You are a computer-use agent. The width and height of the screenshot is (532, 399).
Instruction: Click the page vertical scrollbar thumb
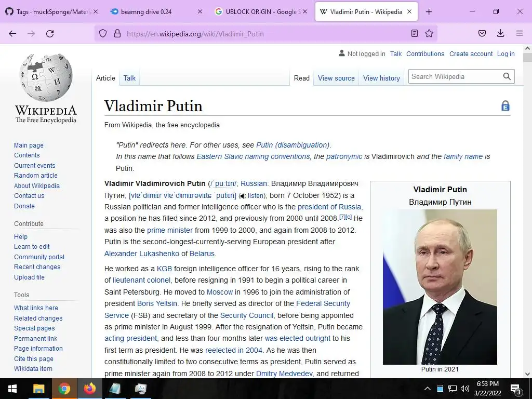(527, 57)
